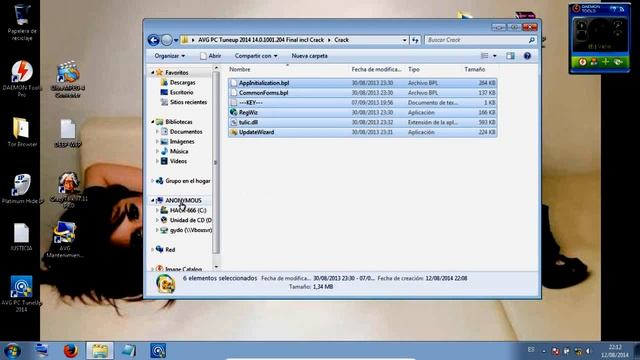
Task: Select Música library in navigation pane
Action: coord(179,151)
